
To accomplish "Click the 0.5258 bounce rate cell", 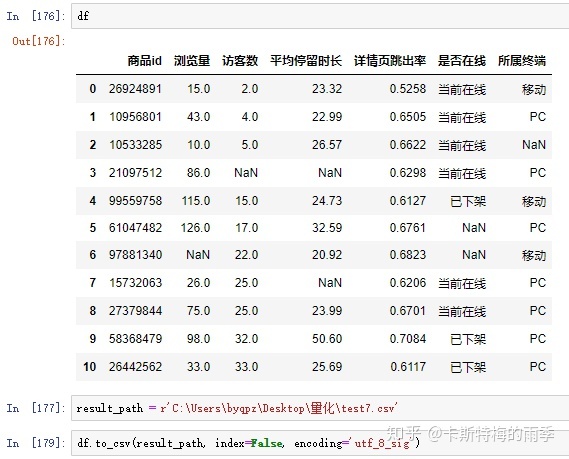I will point(408,89).
